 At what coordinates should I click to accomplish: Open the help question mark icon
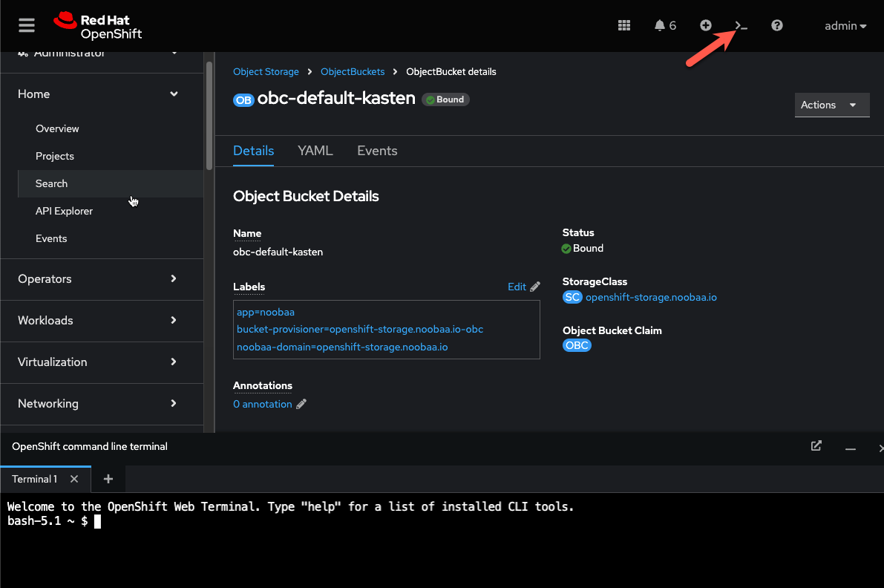point(777,25)
